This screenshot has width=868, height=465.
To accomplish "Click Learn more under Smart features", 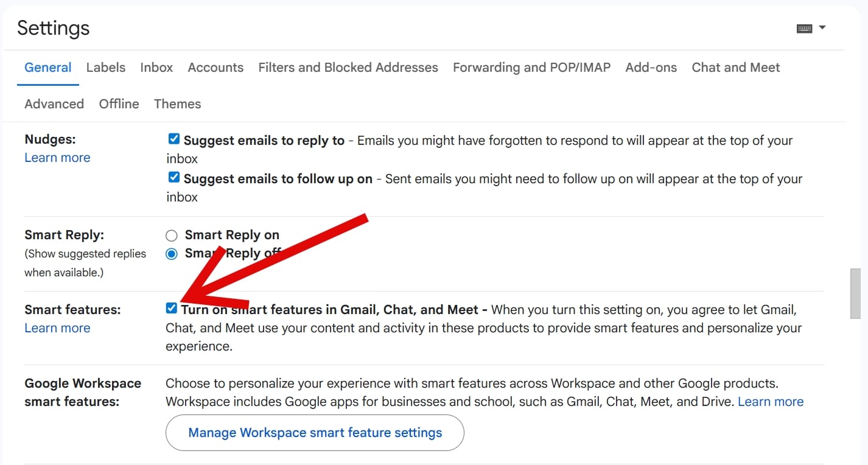I will 57,327.
